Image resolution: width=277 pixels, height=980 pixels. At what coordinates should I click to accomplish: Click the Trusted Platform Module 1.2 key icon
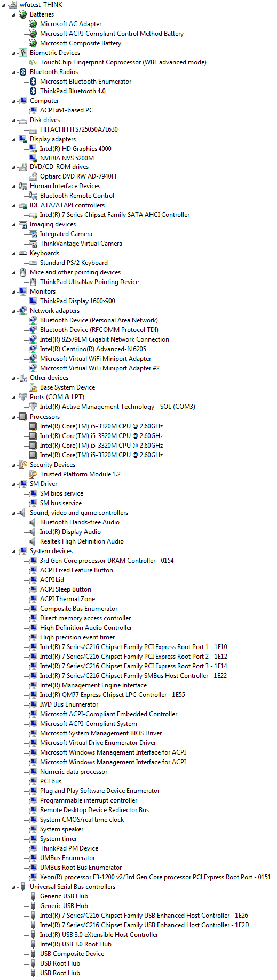coord(33,474)
